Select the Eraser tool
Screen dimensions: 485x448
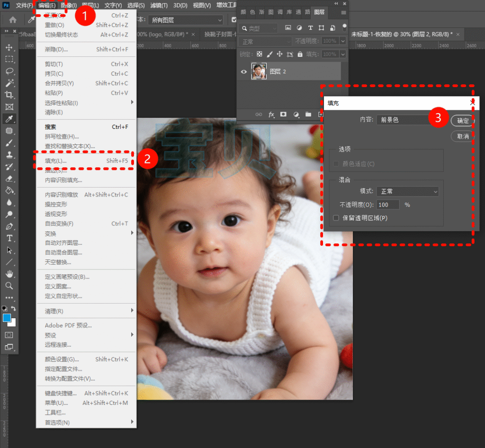(x=9, y=179)
